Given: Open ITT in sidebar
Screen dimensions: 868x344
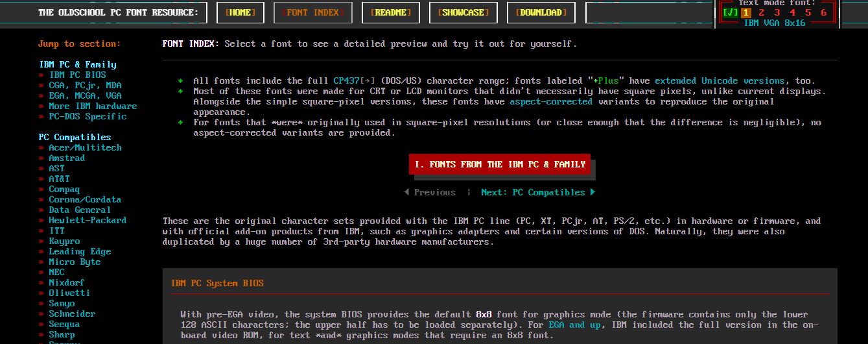Looking at the screenshot, I should pyautogui.click(x=56, y=230).
